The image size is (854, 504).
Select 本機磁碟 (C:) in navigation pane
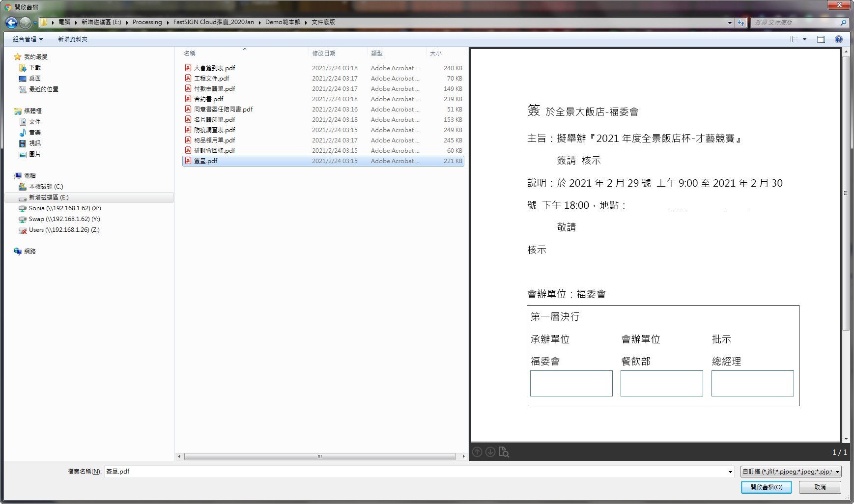pyautogui.click(x=46, y=187)
